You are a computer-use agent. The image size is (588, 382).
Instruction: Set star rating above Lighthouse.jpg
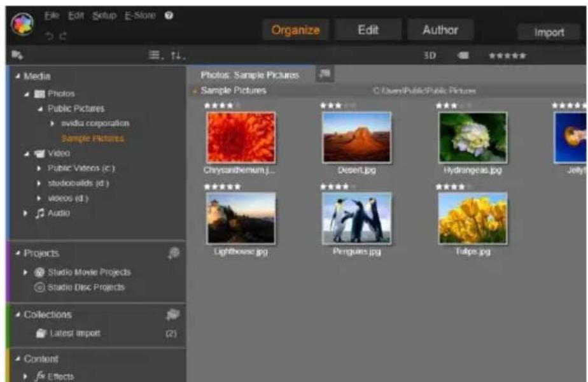[222, 187]
